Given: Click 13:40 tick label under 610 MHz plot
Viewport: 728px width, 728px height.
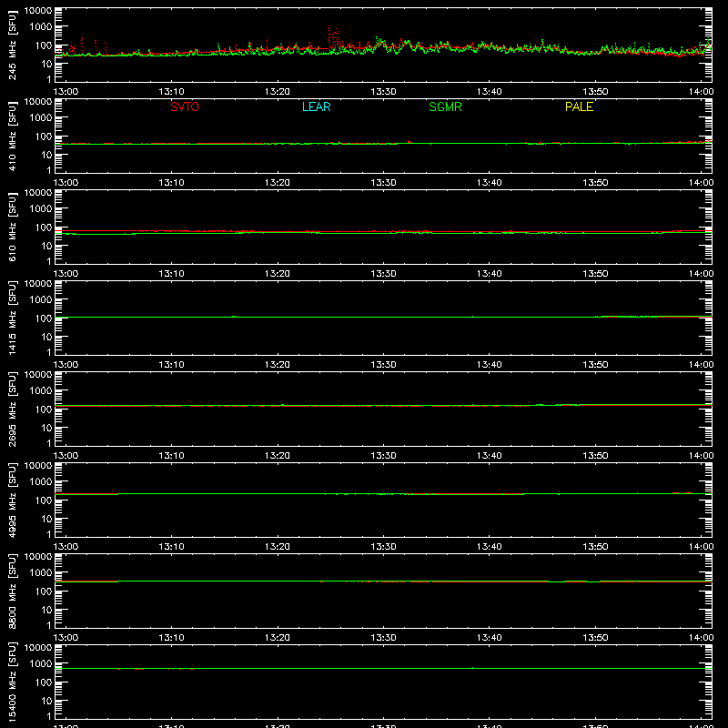Looking at the screenshot, I should [490, 274].
